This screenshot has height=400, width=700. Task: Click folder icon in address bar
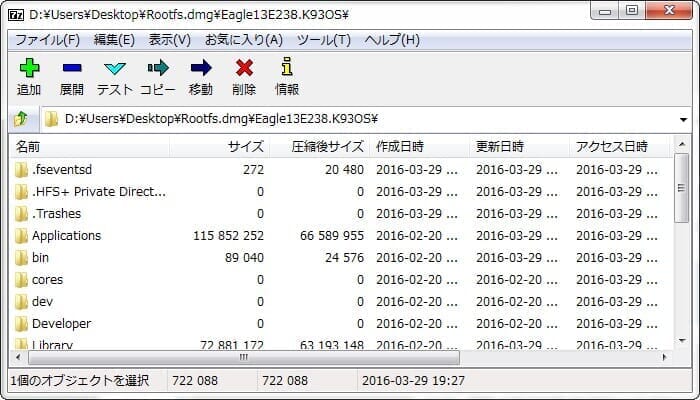52,119
